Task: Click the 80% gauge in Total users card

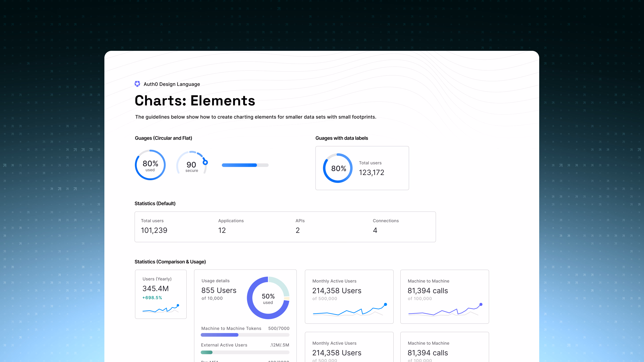Action: (338, 168)
